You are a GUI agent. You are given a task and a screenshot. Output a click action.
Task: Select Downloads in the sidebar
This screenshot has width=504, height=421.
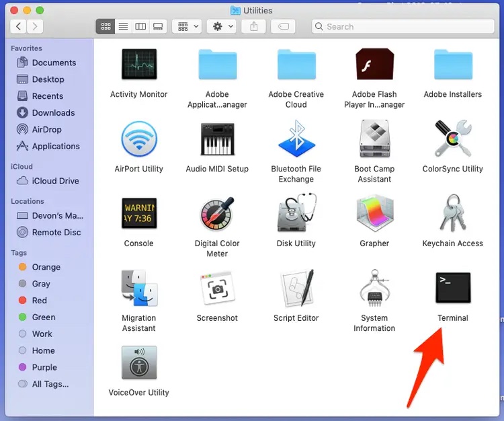(x=53, y=112)
